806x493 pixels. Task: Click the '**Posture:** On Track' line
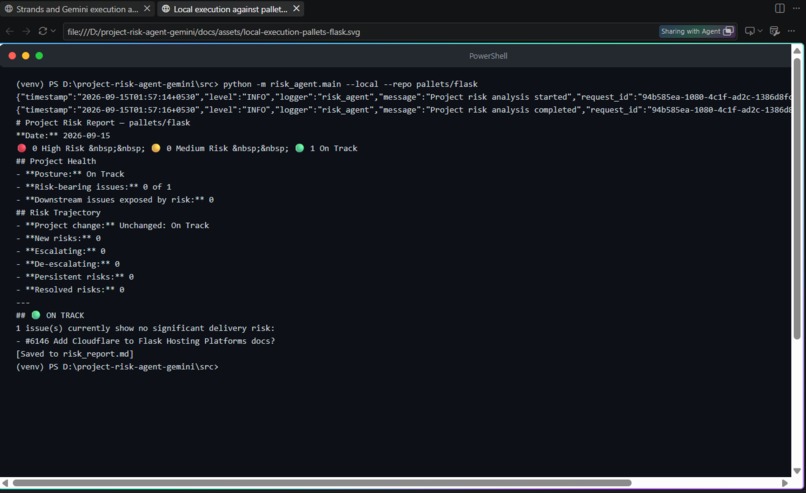click(70, 174)
